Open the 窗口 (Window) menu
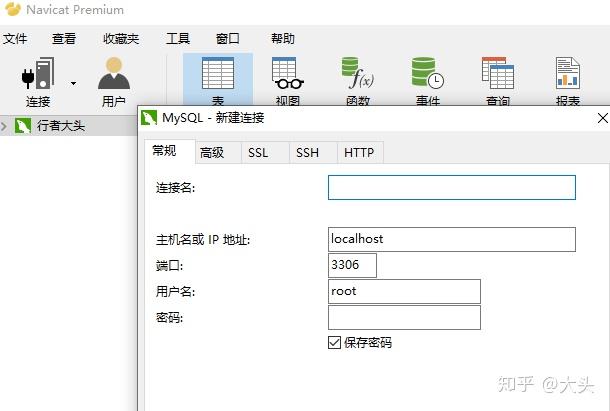 pyautogui.click(x=228, y=39)
